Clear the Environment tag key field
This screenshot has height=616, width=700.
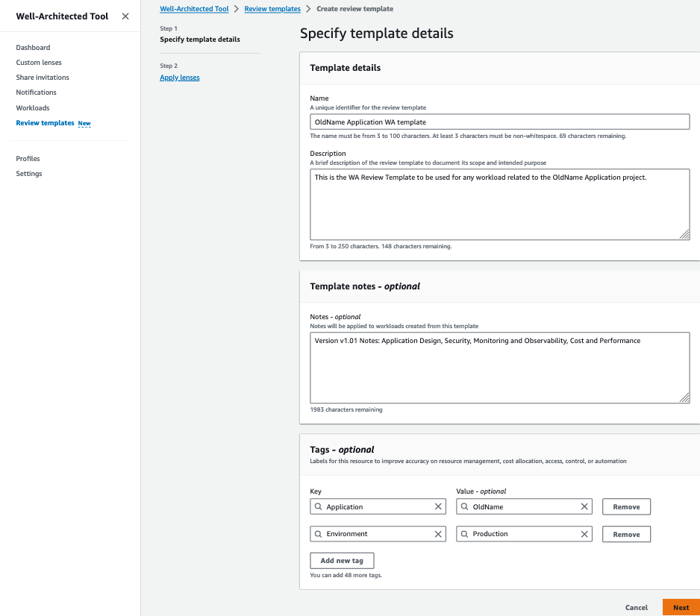(438, 533)
